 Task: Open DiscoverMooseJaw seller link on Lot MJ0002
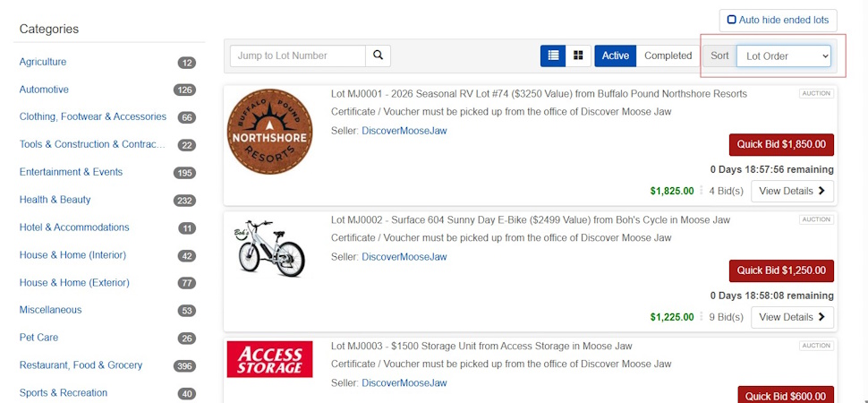[404, 257]
